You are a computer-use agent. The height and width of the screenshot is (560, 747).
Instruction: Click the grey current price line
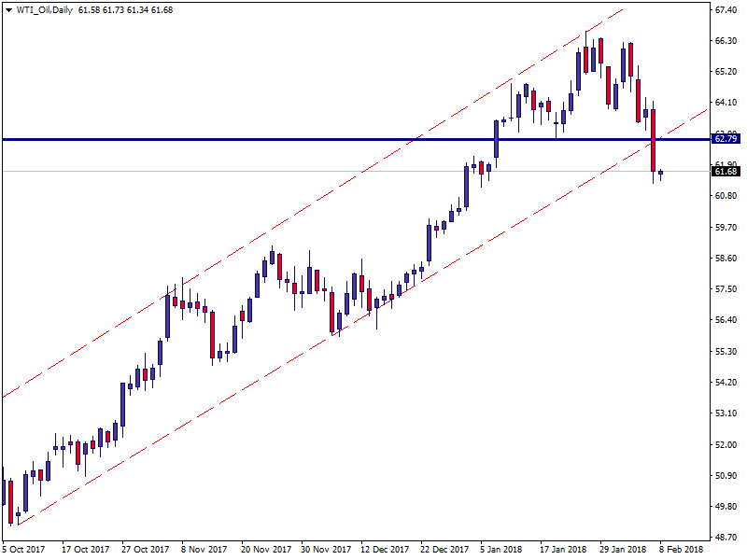pos(280,171)
